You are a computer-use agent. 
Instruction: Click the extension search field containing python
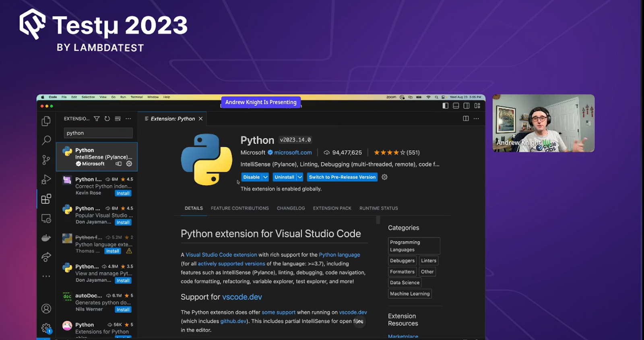coord(98,133)
